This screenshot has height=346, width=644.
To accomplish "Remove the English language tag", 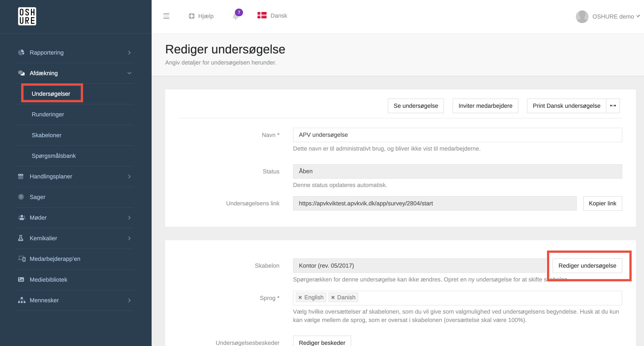I will pyautogui.click(x=300, y=298).
